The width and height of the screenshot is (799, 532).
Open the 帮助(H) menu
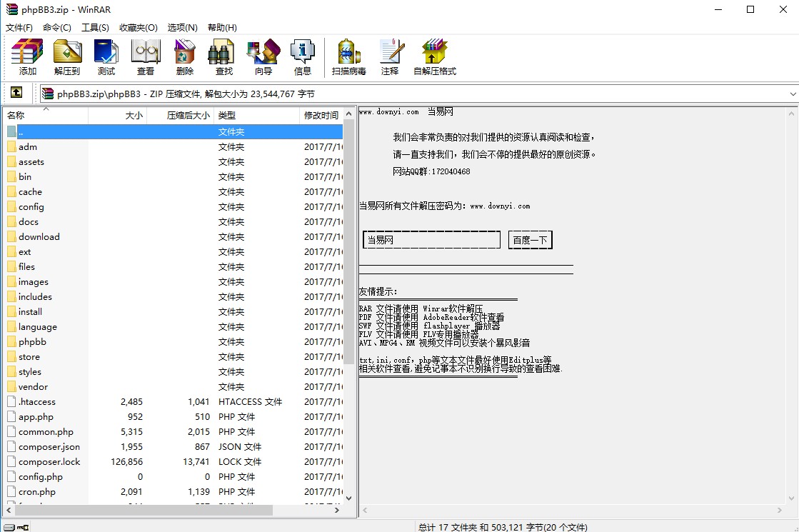pyautogui.click(x=222, y=27)
